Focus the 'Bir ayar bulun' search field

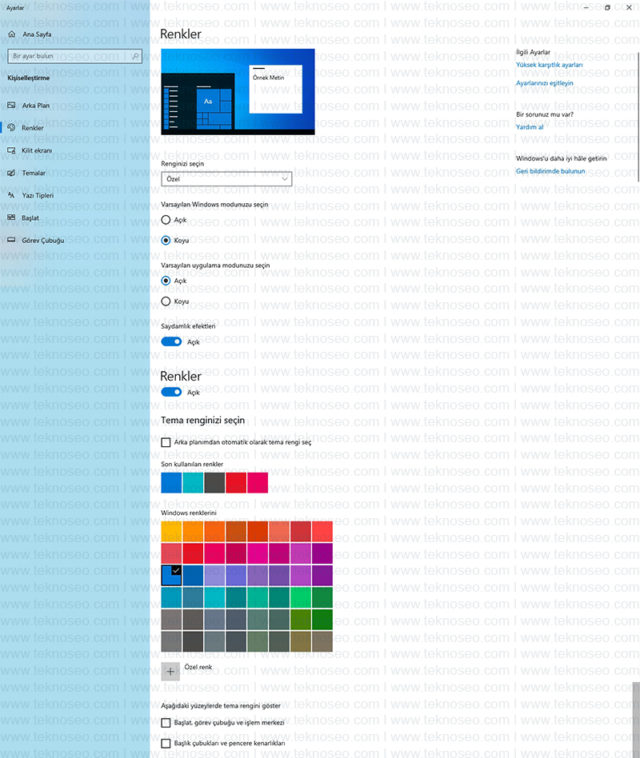(x=75, y=56)
